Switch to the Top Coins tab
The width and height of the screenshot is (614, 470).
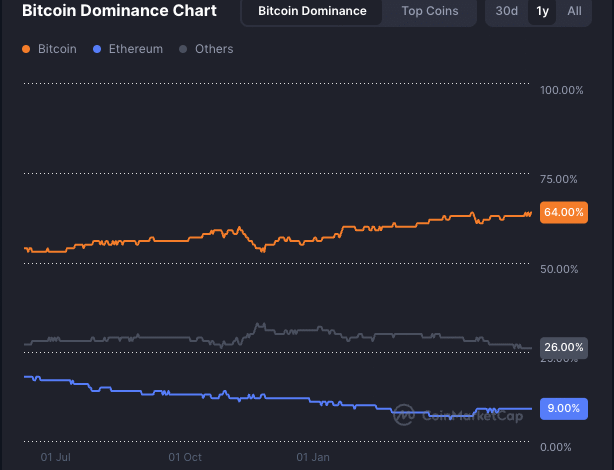tap(430, 11)
